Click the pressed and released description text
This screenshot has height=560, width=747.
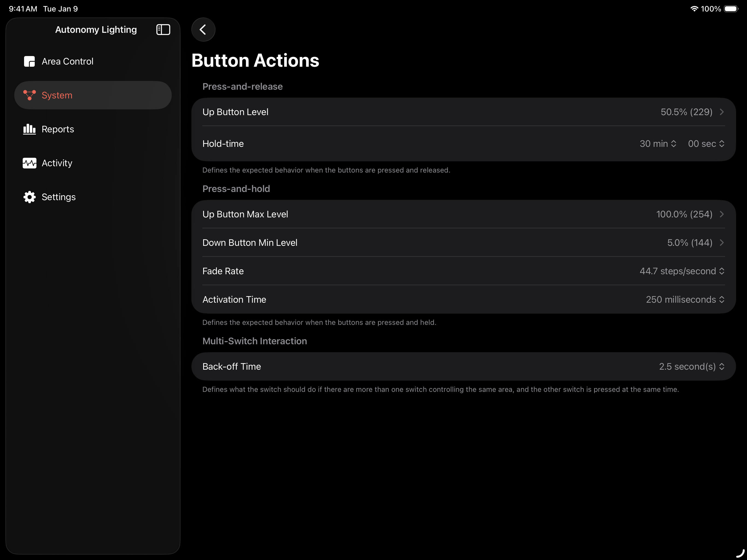pyautogui.click(x=326, y=170)
